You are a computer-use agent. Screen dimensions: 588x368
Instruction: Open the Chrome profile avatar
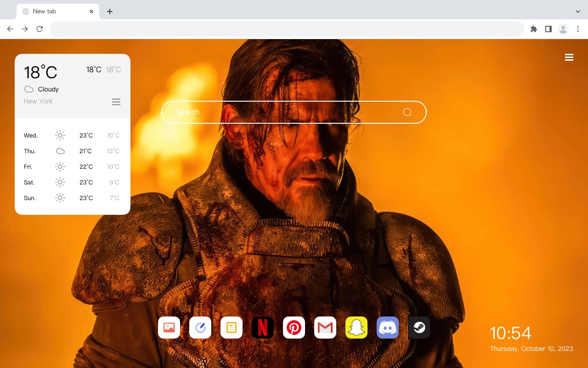point(563,29)
